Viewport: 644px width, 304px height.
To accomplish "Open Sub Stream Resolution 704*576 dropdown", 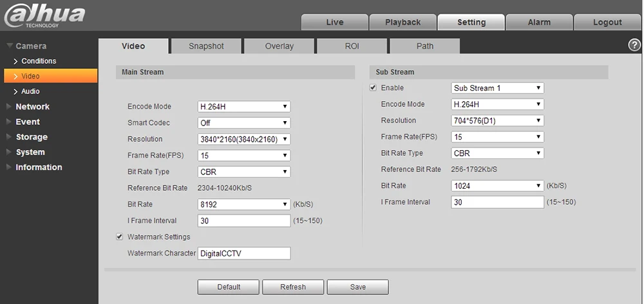I will pos(497,121).
